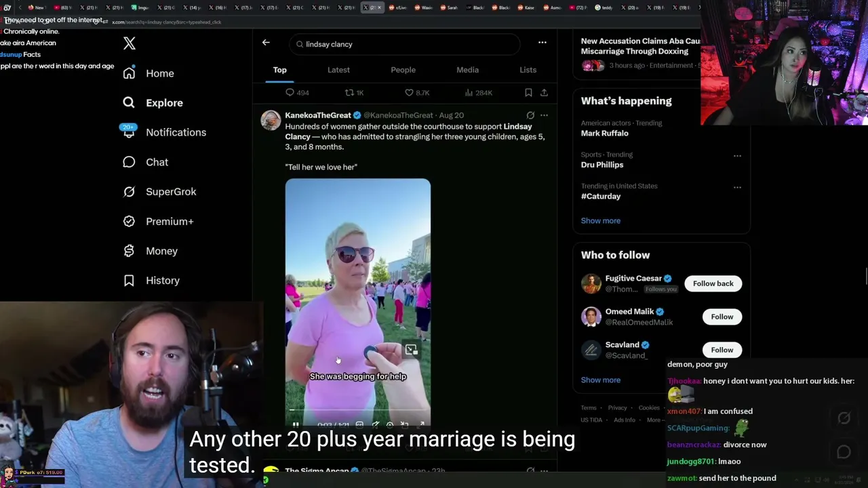Image resolution: width=868 pixels, height=488 pixels.
Task: Bookmark the post above KanekoaTheGreat's tweet
Action: [528, 92]
